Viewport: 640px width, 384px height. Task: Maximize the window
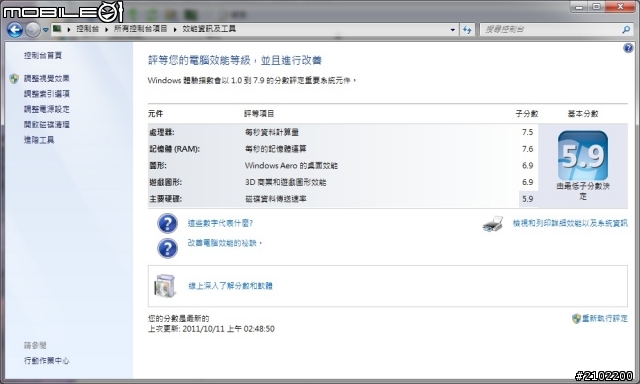(x=596, y=7)
